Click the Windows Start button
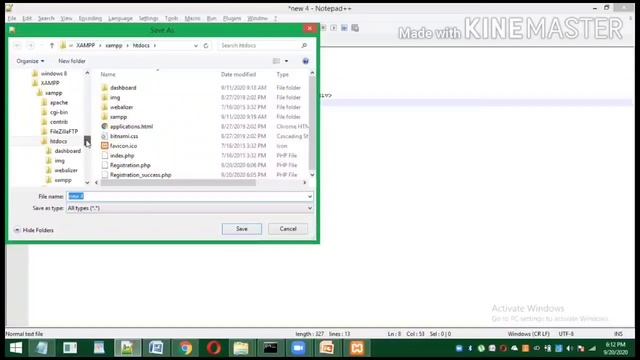 [16, 348]
